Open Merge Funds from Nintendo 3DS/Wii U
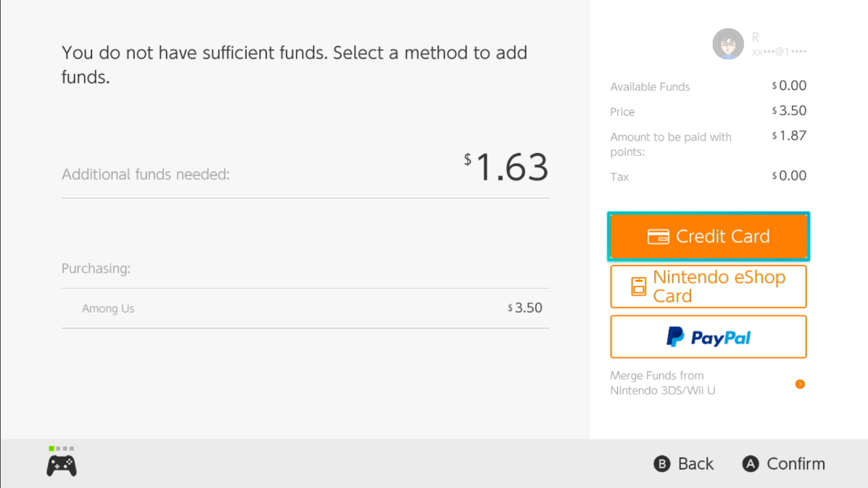This screenshot has height=488, width=868. [663, 383]
